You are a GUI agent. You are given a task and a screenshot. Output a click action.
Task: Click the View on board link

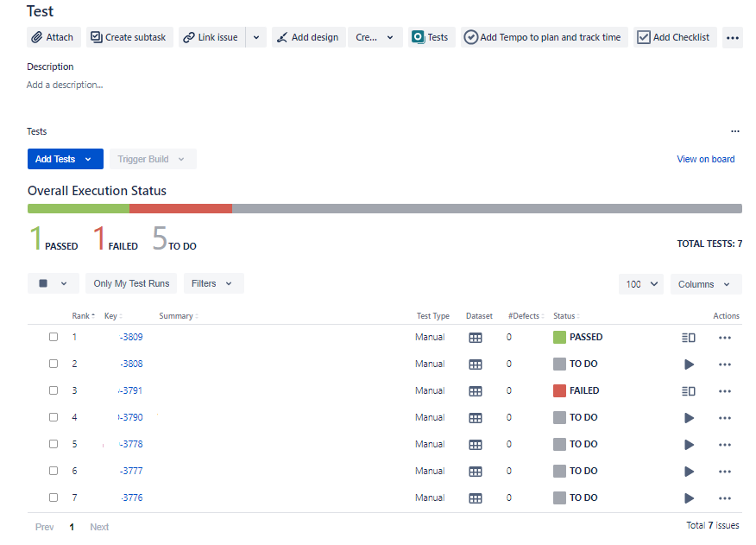(705, 159)
